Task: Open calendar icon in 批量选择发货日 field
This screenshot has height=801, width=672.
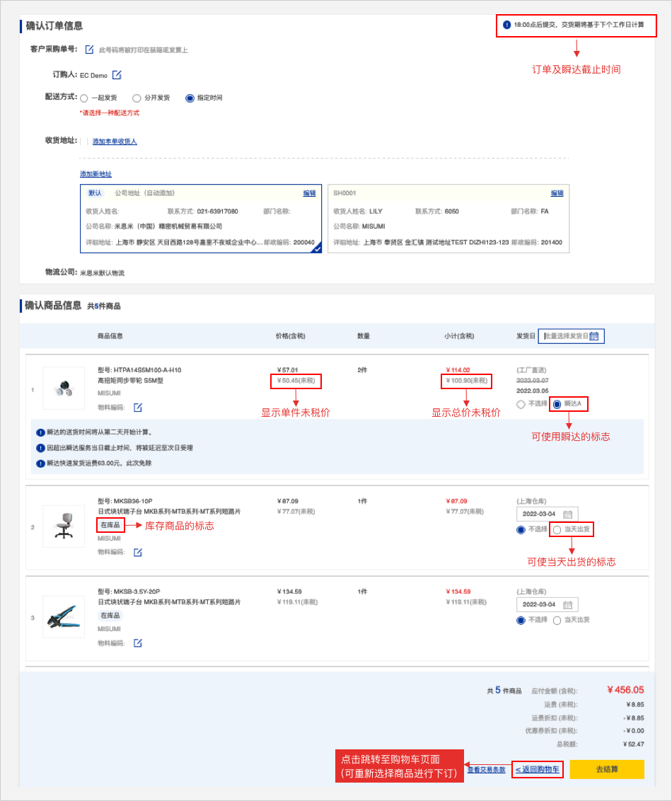Action: (594, 336)
